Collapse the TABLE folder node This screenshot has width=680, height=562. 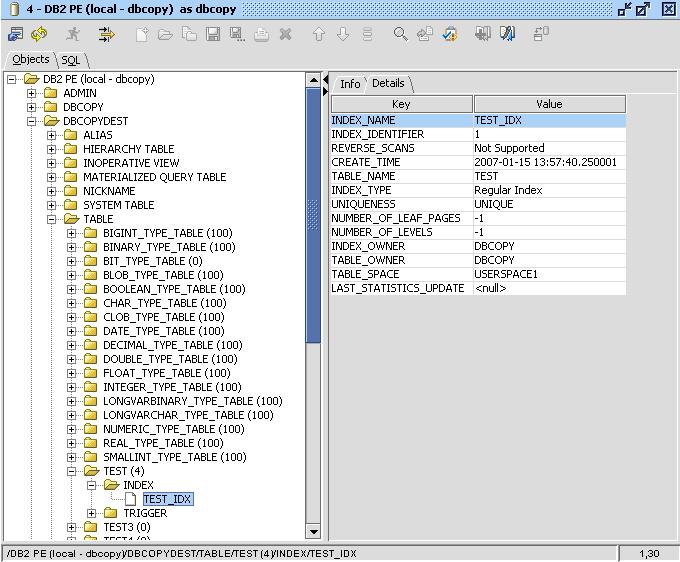pos(51,219)
